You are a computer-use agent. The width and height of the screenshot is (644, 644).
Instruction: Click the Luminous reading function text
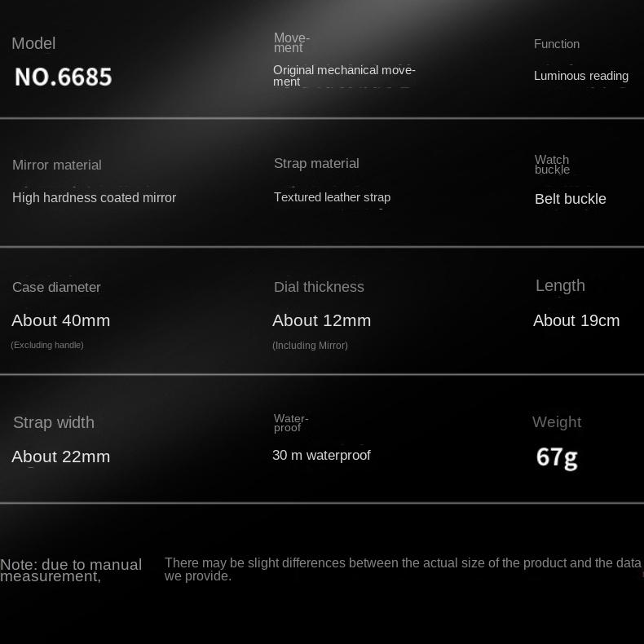[x=580, y=76]
